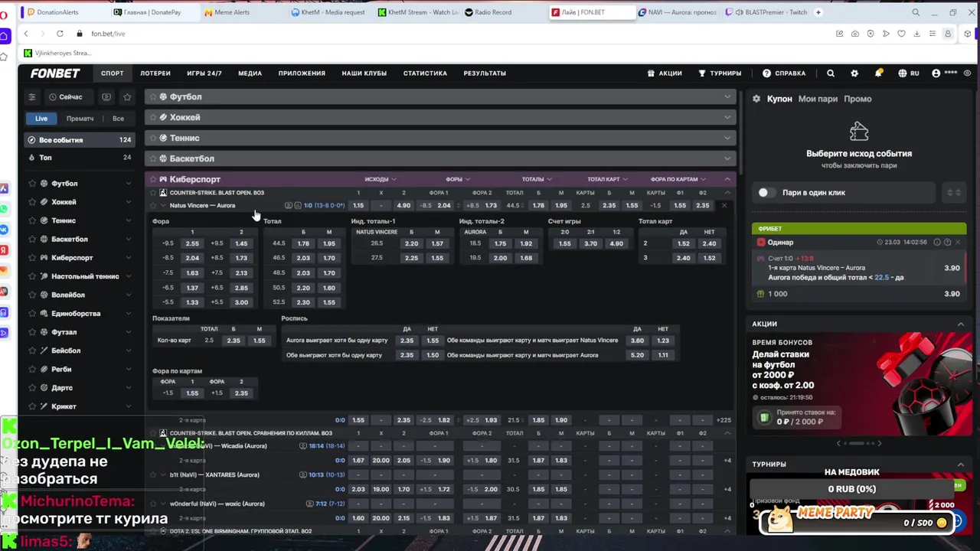Open the search magnifier in Fonbet header
This screenshot has height=551, width=980.
point(831,73)
